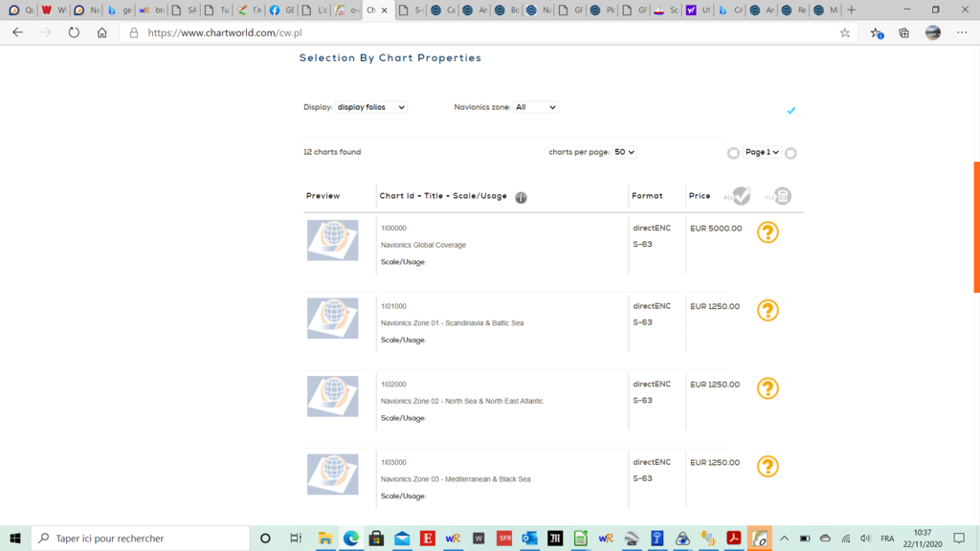Open the Display folios dropdown
This screenshot has height=551, width=980.
point(371,107)
